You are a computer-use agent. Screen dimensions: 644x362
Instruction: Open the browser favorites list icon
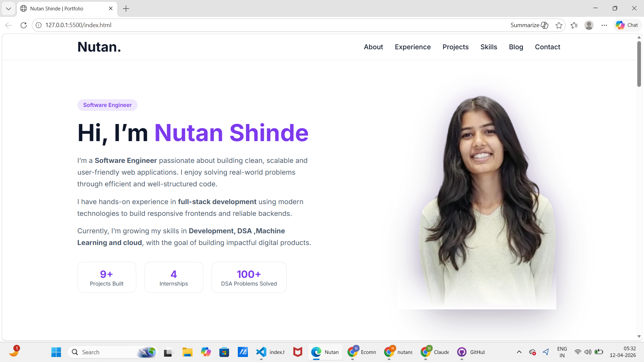[574, 25]
